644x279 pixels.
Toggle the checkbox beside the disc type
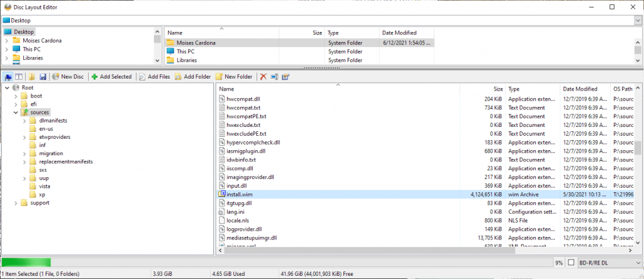pyautogui.click(x=571, y=263)
